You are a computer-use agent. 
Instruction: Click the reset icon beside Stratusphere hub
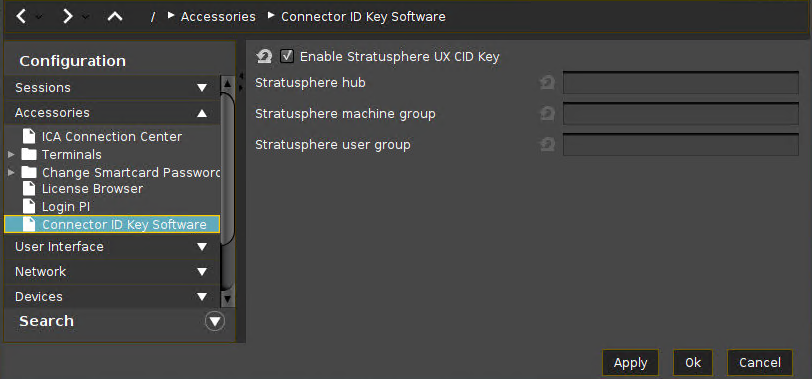click(547, 82)
